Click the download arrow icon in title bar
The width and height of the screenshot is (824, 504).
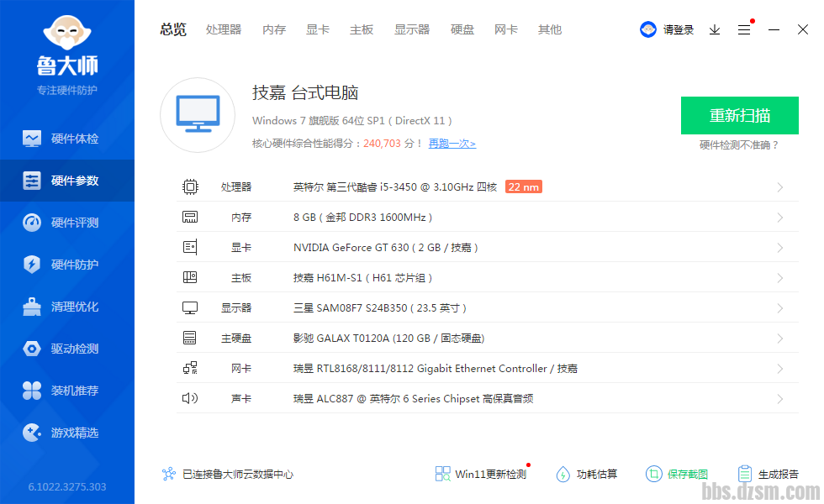(x=715, y=29)
